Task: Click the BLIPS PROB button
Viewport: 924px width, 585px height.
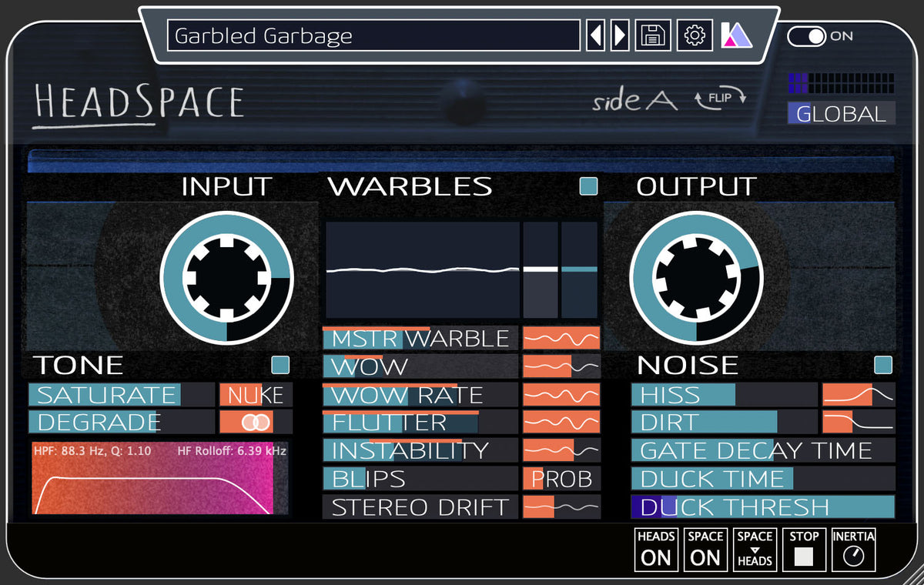Action: coord(561,479)
